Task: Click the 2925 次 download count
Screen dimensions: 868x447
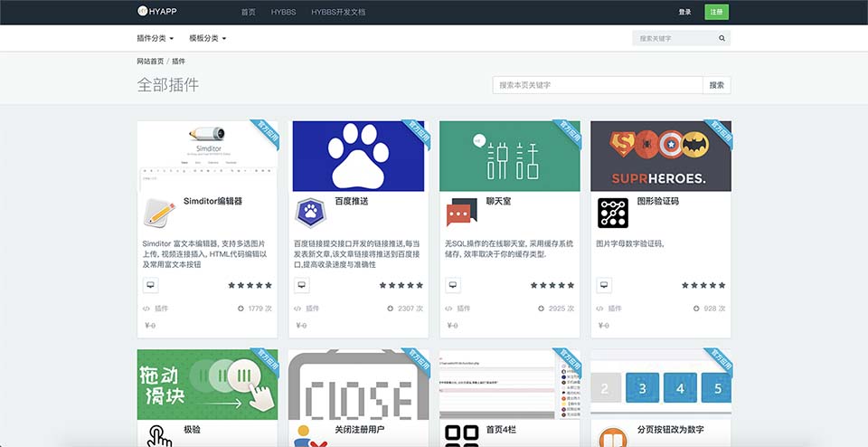Action: click(557, 309)
